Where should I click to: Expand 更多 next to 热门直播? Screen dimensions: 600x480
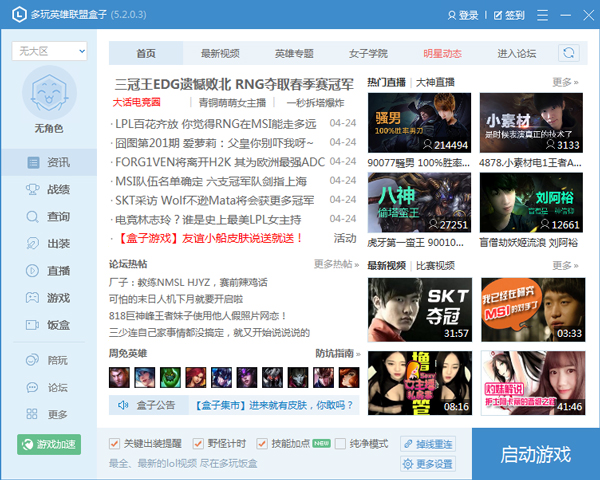pos(565,82)
